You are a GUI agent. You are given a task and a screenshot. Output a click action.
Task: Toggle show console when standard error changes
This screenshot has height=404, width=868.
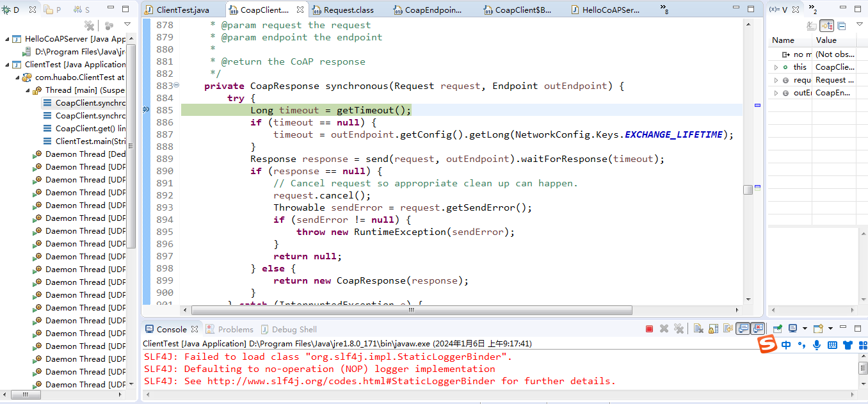(x=758, y=329)
